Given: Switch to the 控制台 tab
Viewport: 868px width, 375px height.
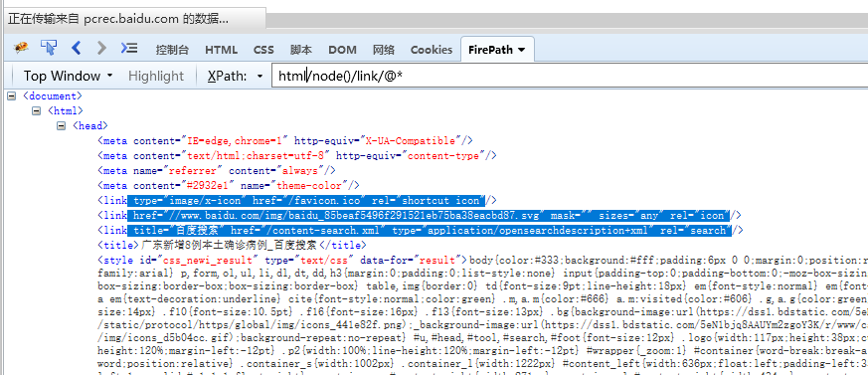Looking at the screenshot, I should [x=172, y=50].
